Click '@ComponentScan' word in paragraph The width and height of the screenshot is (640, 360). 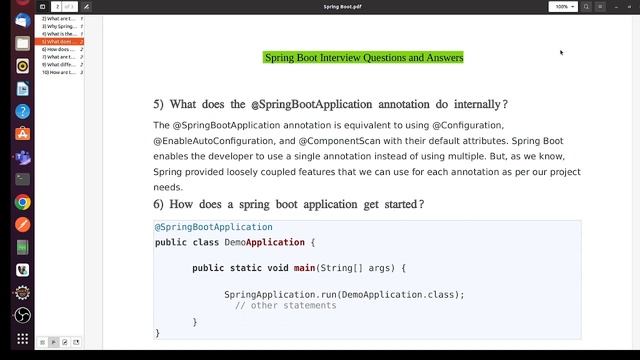click(340, 141)
